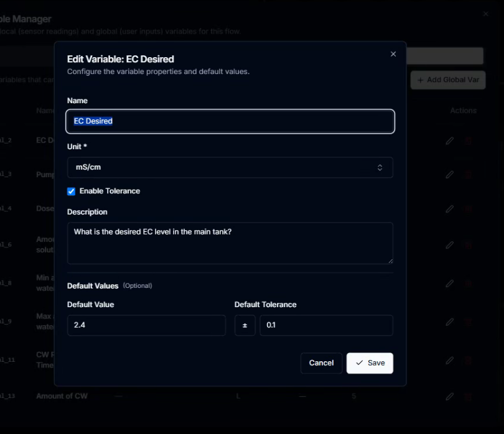
Task: Click the Default Value field
Action: click(146, 325)
